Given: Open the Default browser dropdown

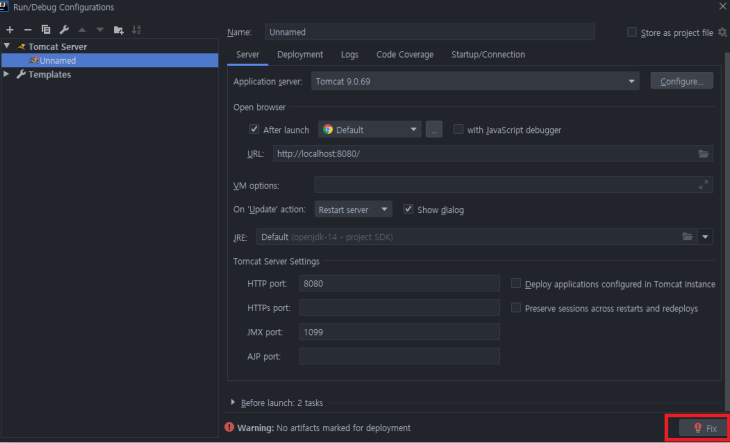Looking at the screenshot, I should tap(370, 129).
